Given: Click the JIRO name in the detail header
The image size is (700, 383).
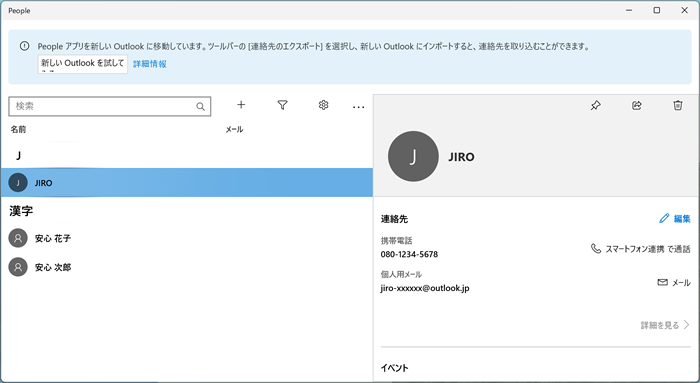Looking at the screenshot, I should point(461,157).
